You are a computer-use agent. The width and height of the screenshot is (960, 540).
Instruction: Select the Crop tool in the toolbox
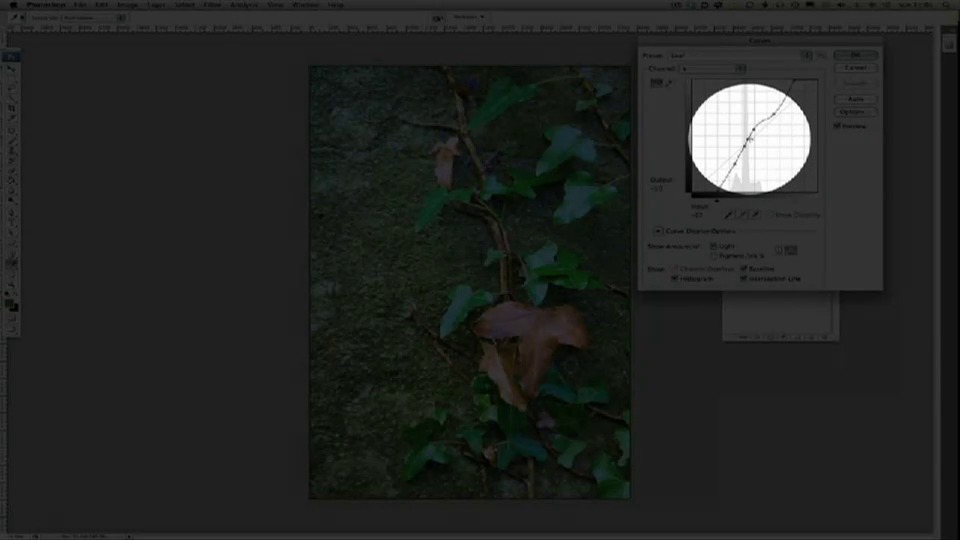pyautogui.click(x=11, y=108)
